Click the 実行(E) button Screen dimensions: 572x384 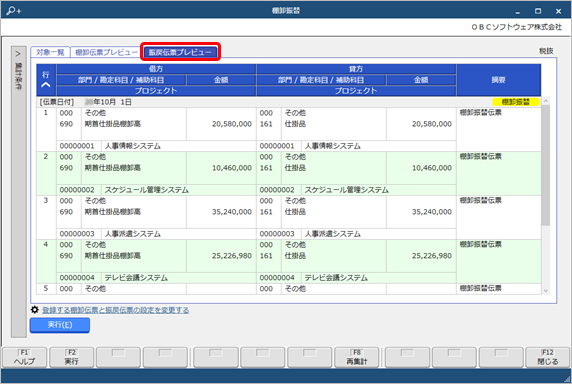click(60, 325)
